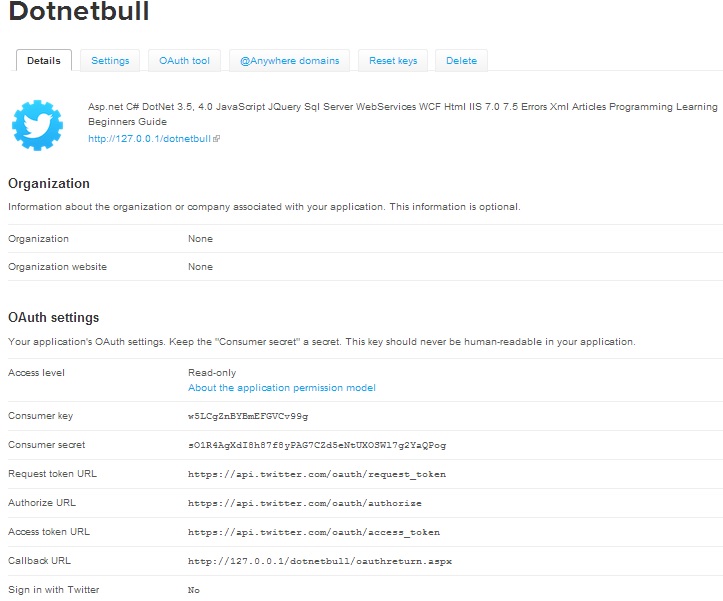Click the application description text starting Asp.net C#
This screenshot has height=601, width=723.
click(403, 114)
